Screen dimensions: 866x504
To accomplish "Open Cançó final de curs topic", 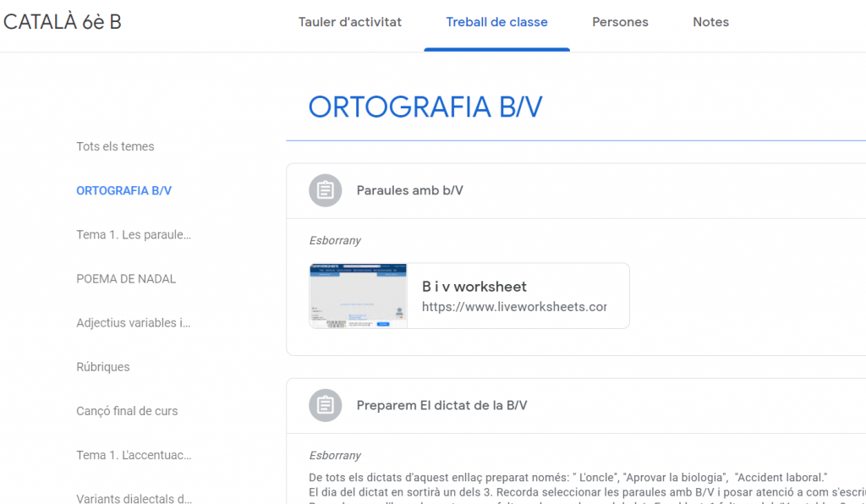I will click(127, 411).
